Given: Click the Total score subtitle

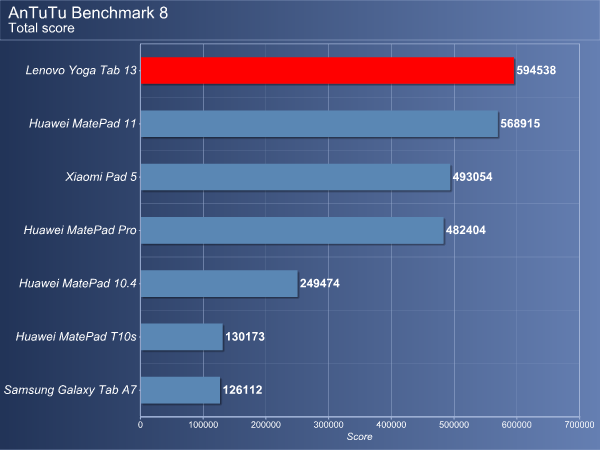Looking at the screenshot, I should click(x=42, y=28).
